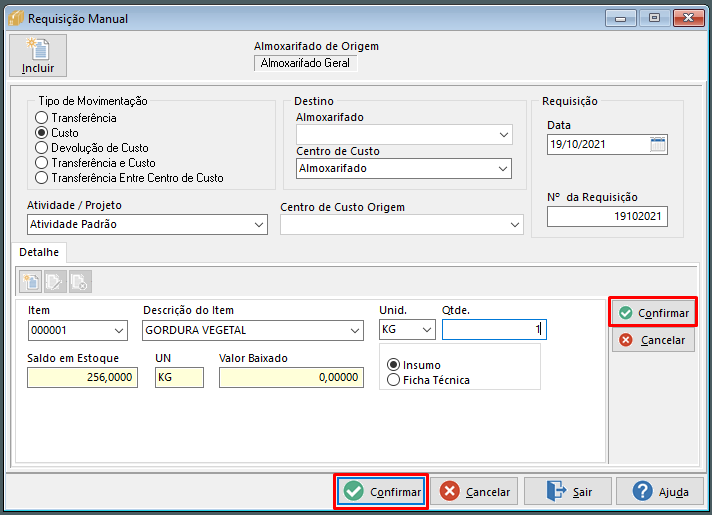Screen dimensions: 712x515
Task: Click the edit detail item icon
Action: pyautogui.click(x=55, y=282)
